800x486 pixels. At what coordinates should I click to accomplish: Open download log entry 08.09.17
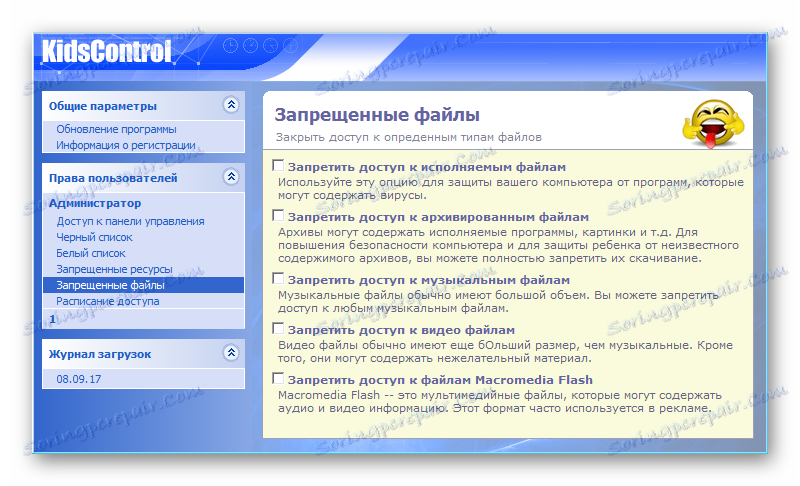(x=79, y=379)
